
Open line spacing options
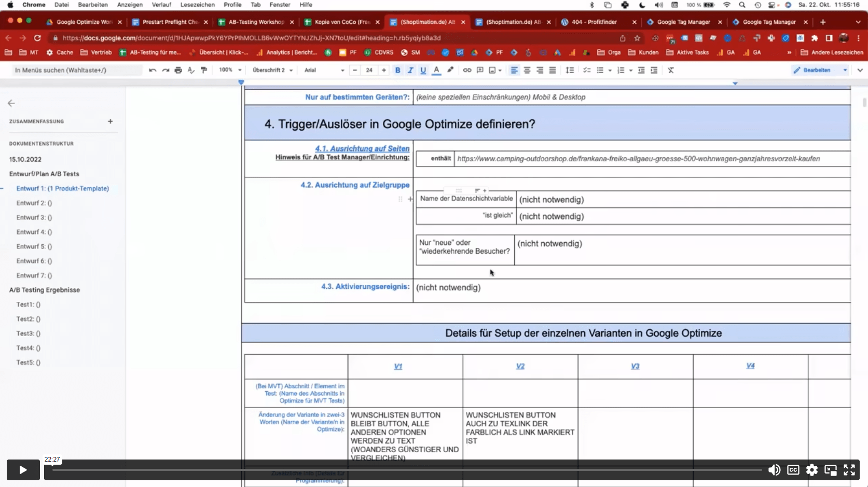pyautogui.click(x=570, y=70)
